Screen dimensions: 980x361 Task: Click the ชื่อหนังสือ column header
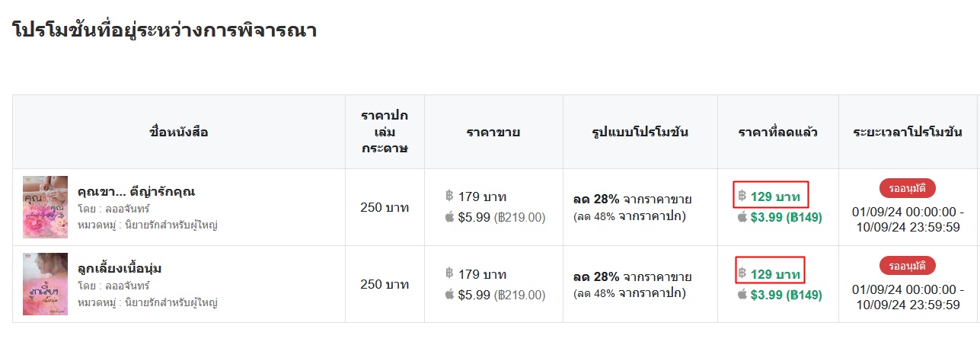[179, 132]
